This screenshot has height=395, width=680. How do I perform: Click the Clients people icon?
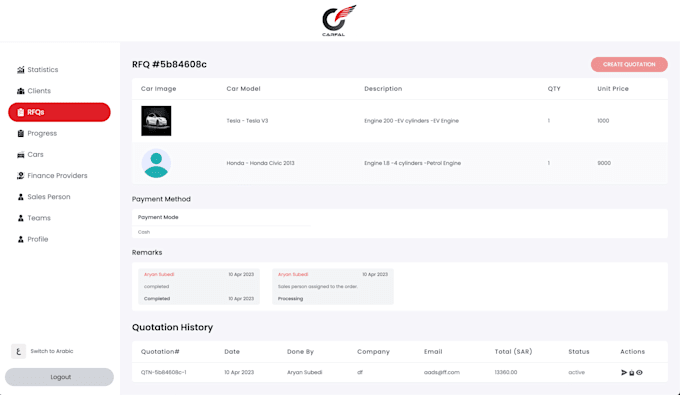click(x=20, y=91)
